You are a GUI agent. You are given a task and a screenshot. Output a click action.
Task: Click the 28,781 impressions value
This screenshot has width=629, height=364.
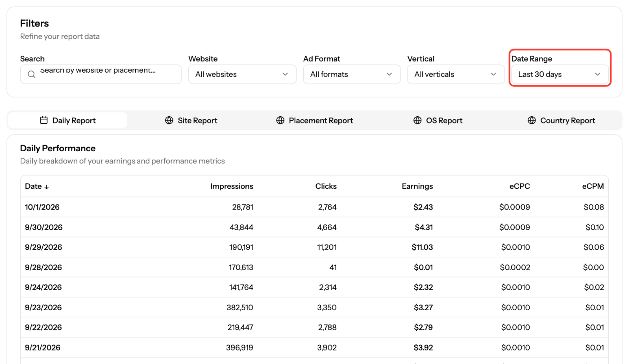tap(243, 207)
